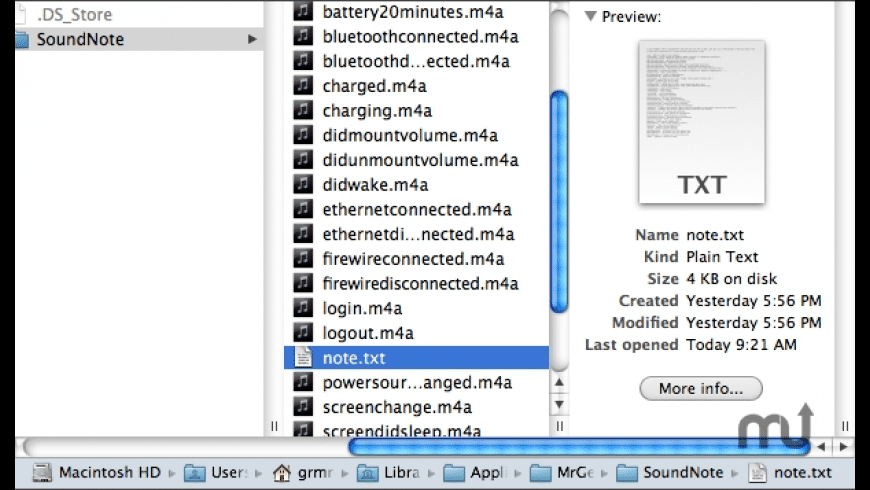
Task: Click the didunmountvolume.m4a audio icon
Action: [303, 160]
